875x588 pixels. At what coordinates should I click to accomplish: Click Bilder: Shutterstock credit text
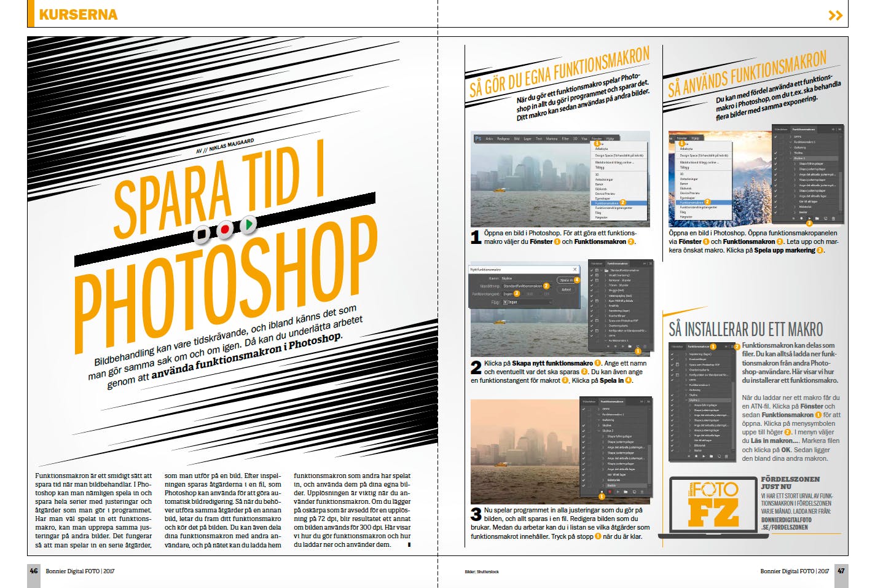(482, 572)
